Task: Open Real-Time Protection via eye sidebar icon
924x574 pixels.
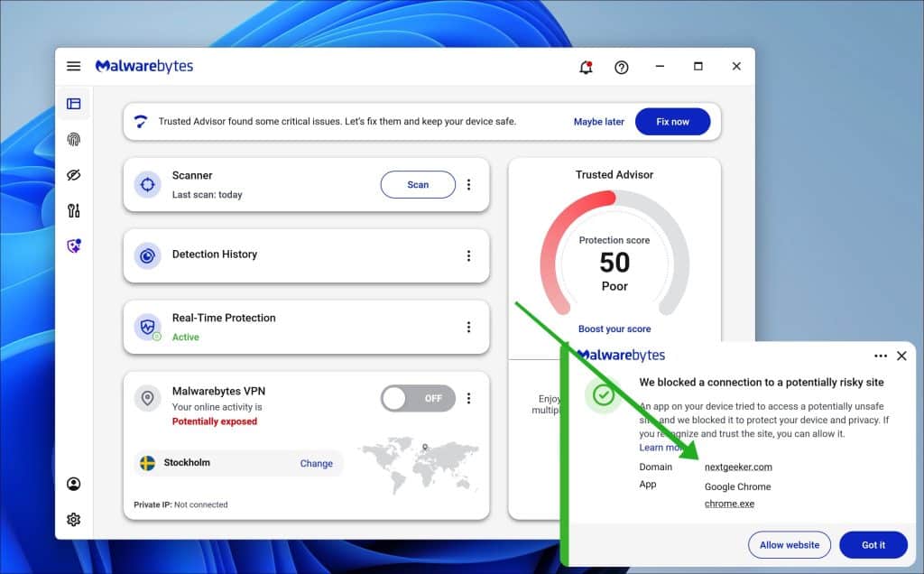Action: coord(74,174)
